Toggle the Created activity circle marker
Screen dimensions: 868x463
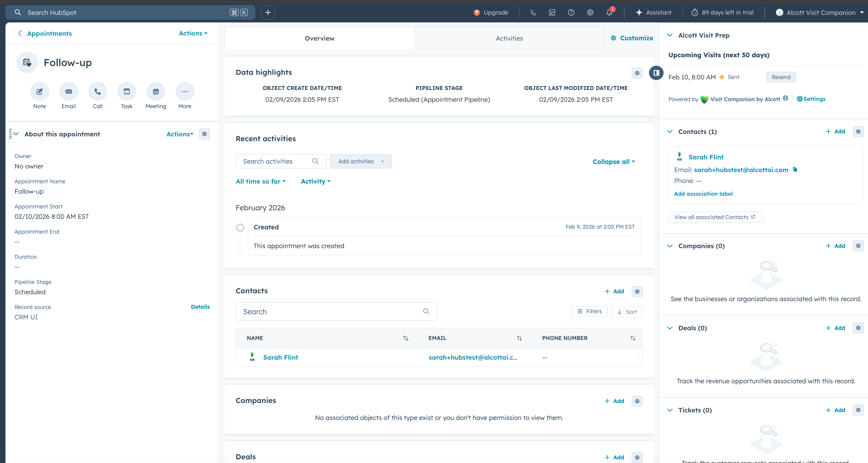240,228
